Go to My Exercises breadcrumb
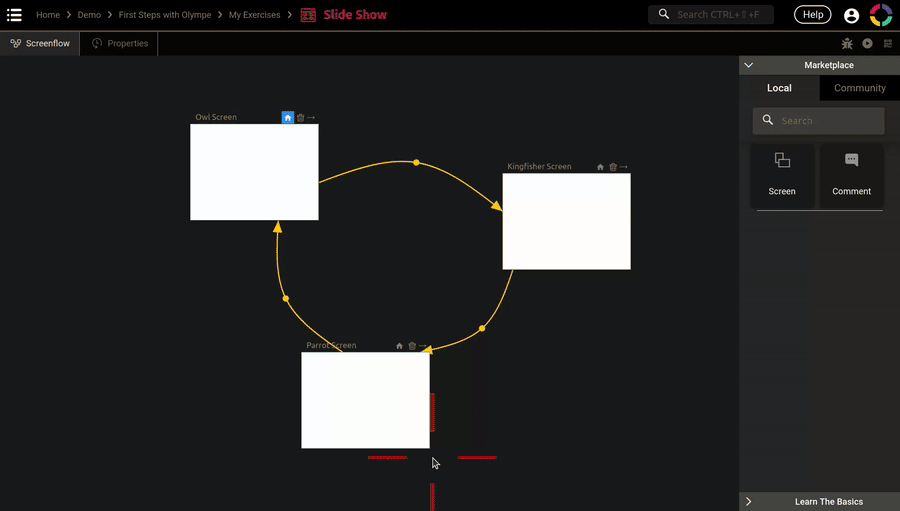This screenshot has width=900, height=511. coord(254,15)
